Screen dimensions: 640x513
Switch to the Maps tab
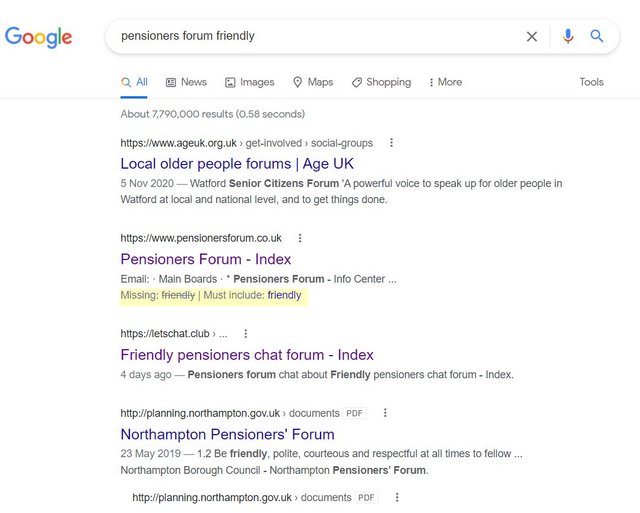pos(313,82)
